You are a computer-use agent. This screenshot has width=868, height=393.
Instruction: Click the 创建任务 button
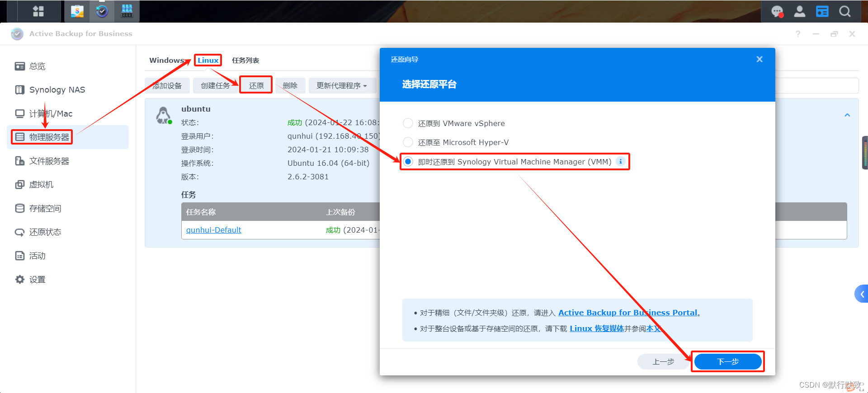215,85
